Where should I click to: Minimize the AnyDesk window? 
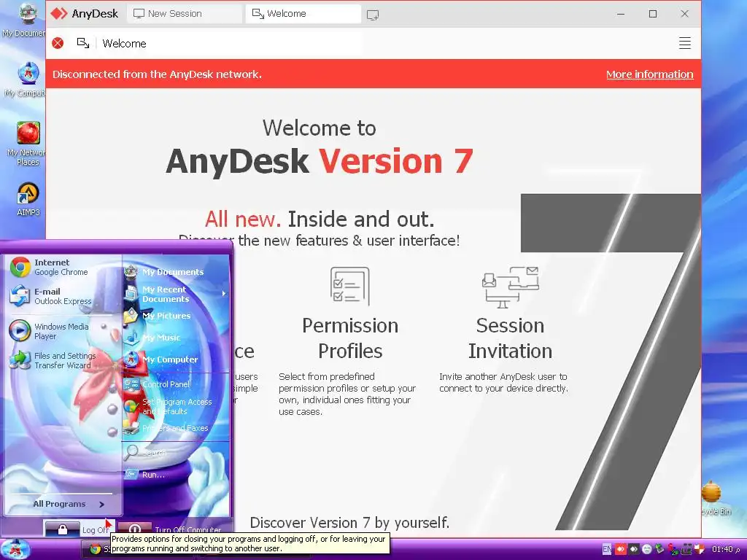(x=621, y=14)
